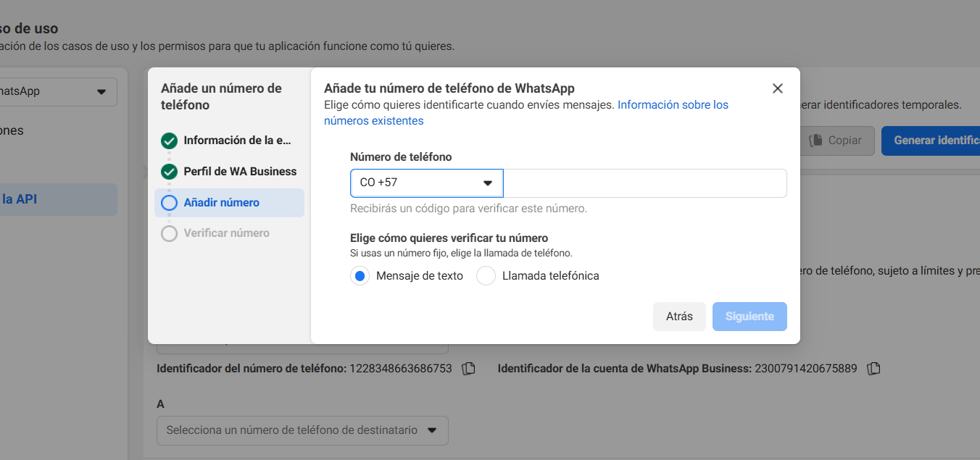Close the add phone number dialog
Image resolution: width=980 pixels, height=460 pixels.
[778, 88]
